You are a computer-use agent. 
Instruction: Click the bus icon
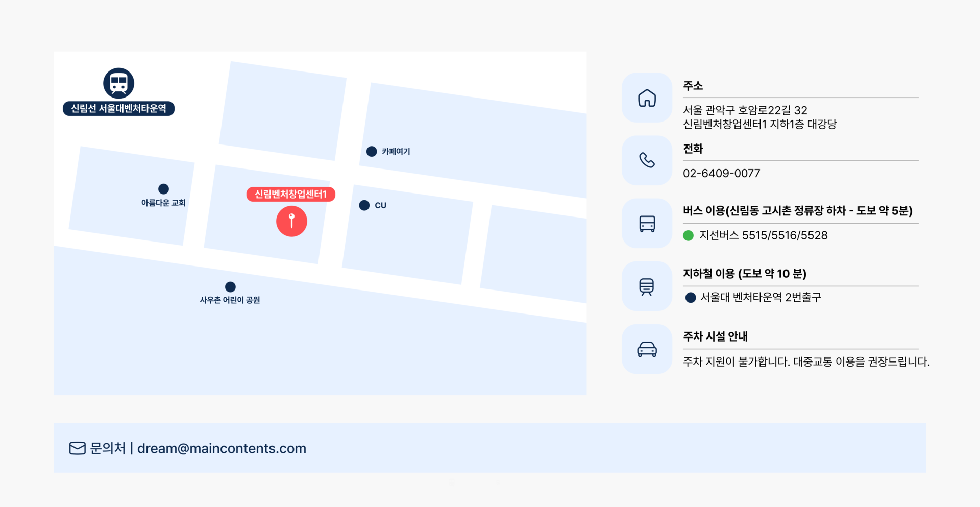(647, 224)
